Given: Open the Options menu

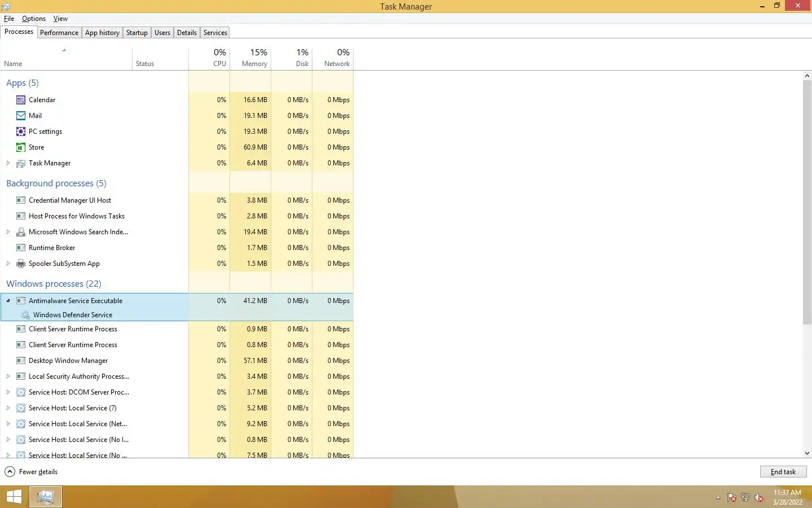Looking at the screenshot, I should [x=34, y=19].
